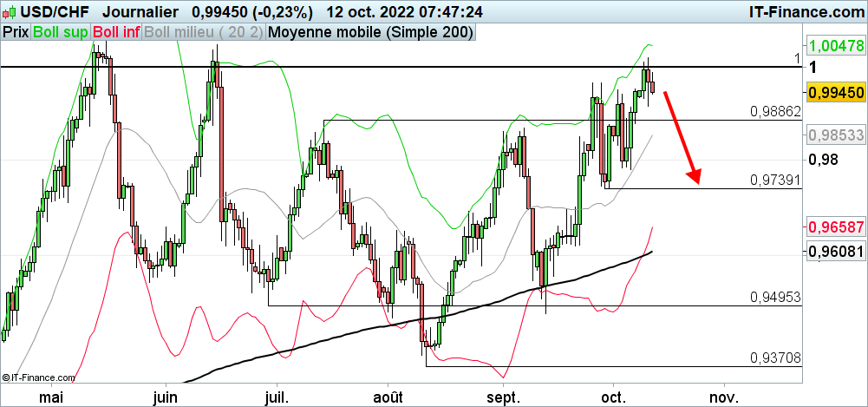The height and width of the screenshot is (407, 868).
Task: Click the 0,93708 support level label
Action: (x=775, y=358)
